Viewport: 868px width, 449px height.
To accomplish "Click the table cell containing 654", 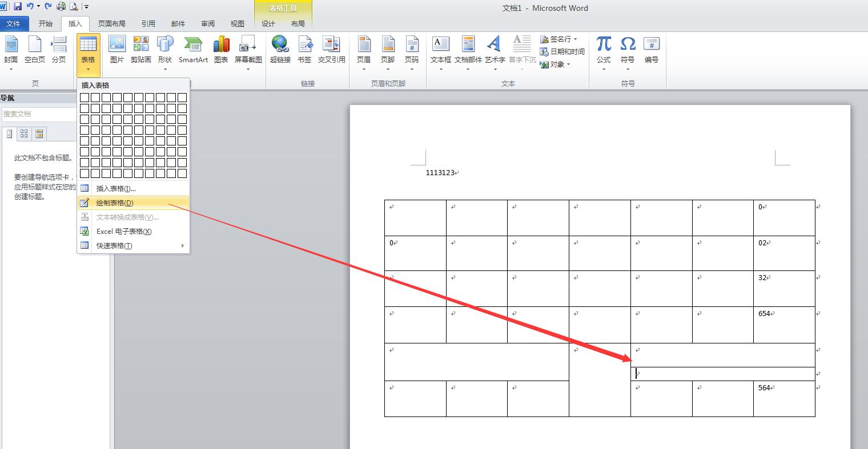I will click(x=784, y=325).
